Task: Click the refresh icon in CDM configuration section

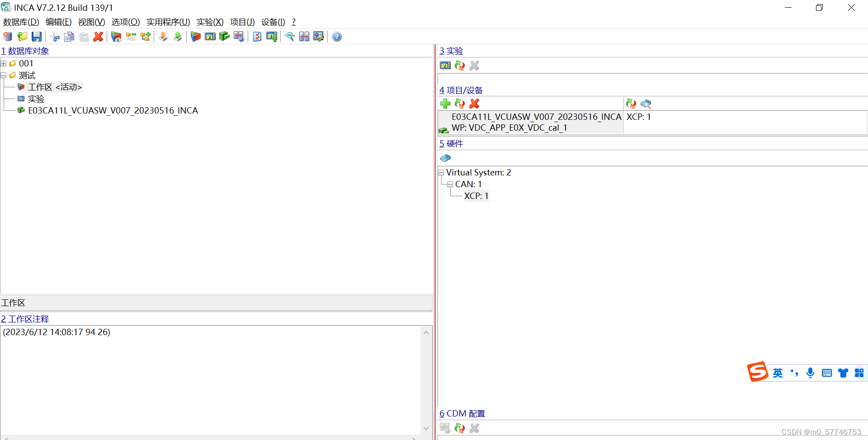Action: 460,428
